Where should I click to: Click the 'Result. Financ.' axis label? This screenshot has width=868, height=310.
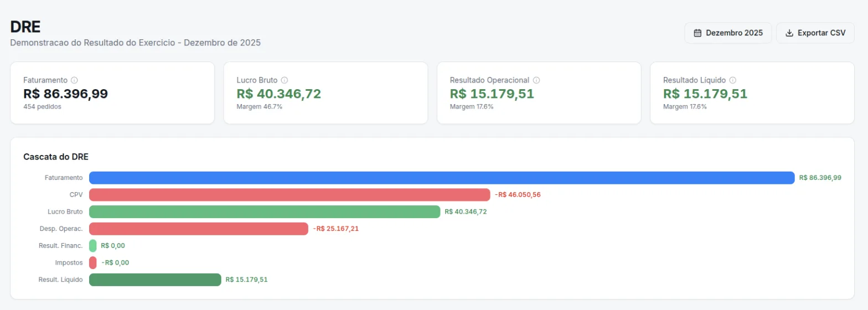click(61, 246)
